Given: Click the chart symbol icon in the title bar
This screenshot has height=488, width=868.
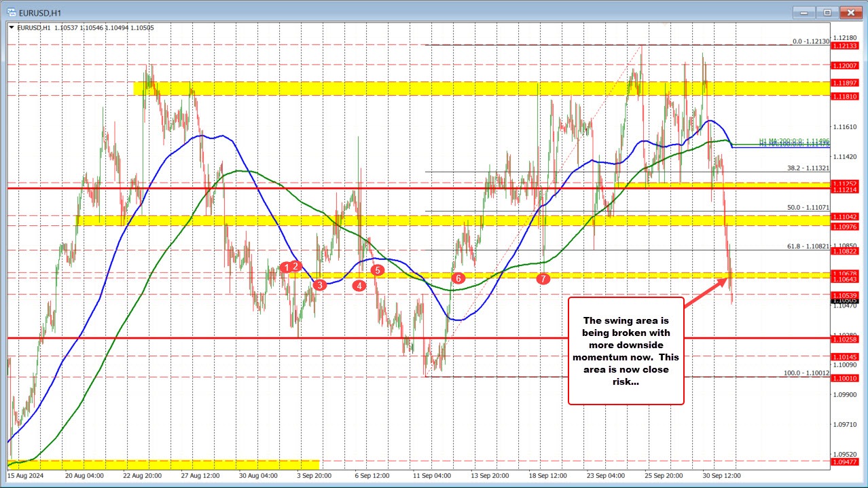Looking at the screenshot, I should click(10, 12).
